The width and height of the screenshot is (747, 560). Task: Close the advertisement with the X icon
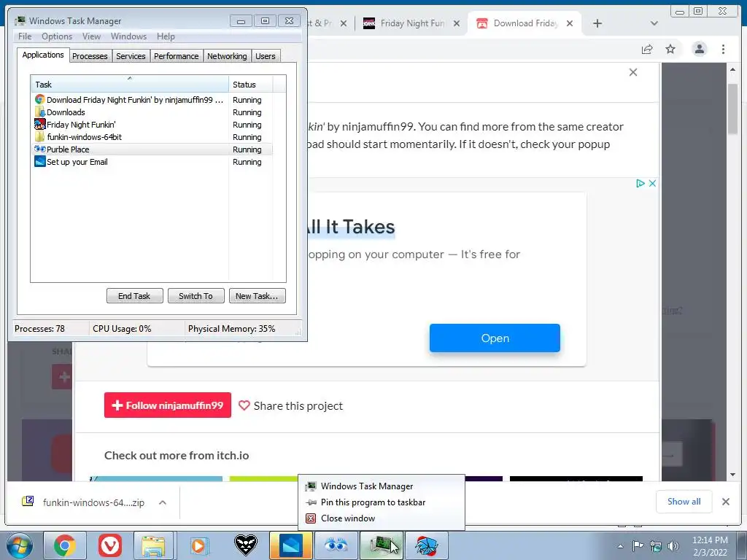652,183
